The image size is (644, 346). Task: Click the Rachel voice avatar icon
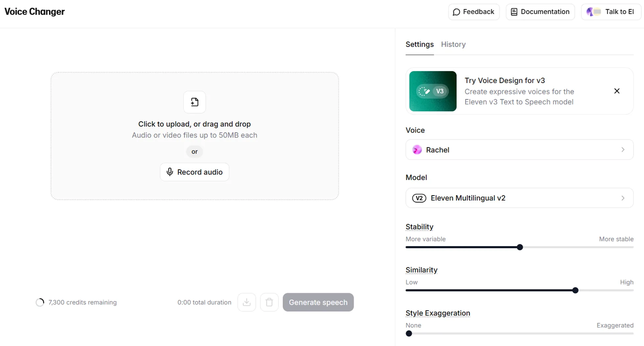tap(417, 150)
